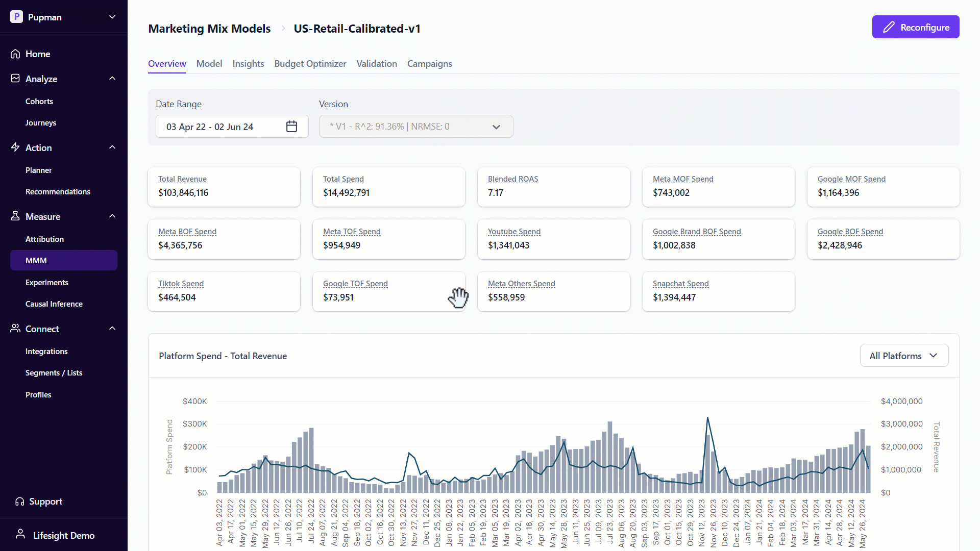Image resolution: width=980 pixels, height=551 pixels.
Task: Open Segments / Lists in the sidebar
Action: pyautogui.click(x=54, y=373)
